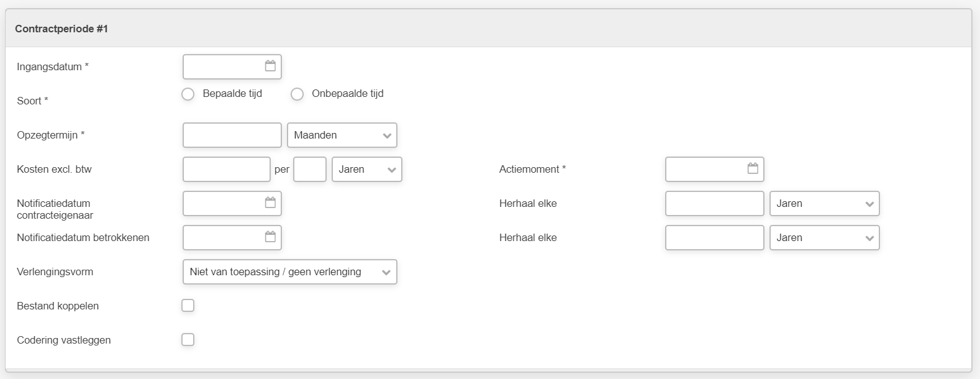The width and height of the screenshot is (980, 379).
Task: Open calendar picker for Actiemoment
Action: click(753, 168)
